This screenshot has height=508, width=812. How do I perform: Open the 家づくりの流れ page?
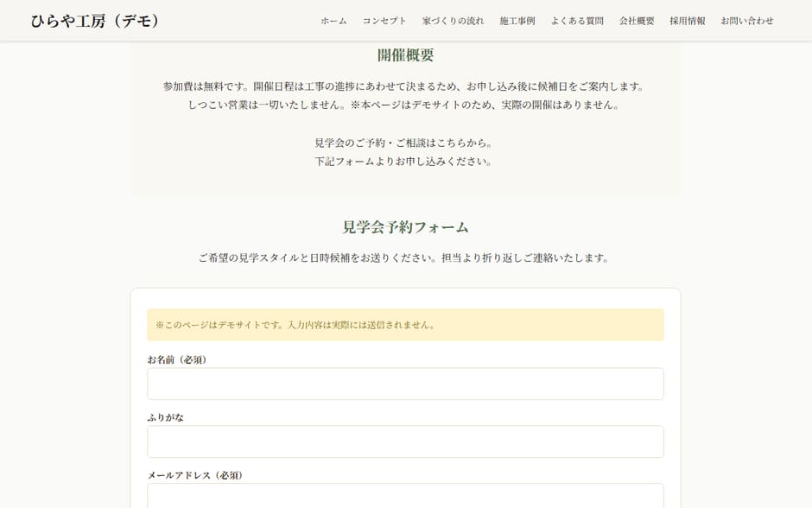(453, 21)
